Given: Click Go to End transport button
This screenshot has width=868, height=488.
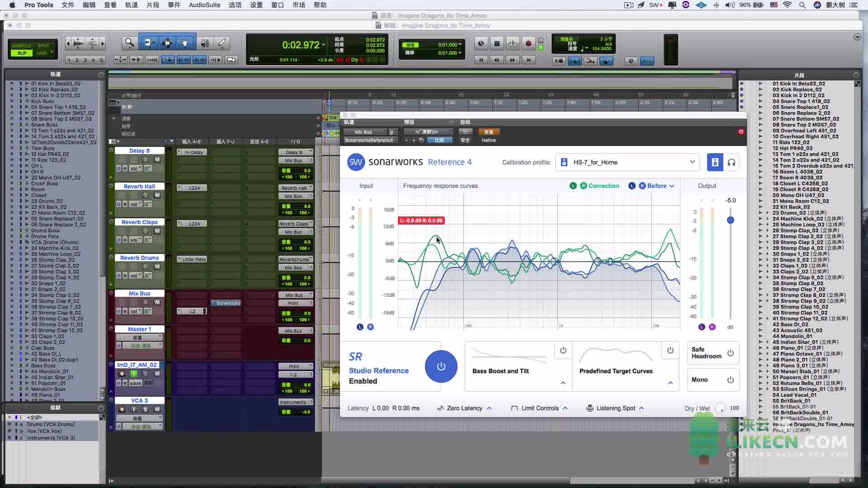Looking at the screenshot, I should (528, 60).
